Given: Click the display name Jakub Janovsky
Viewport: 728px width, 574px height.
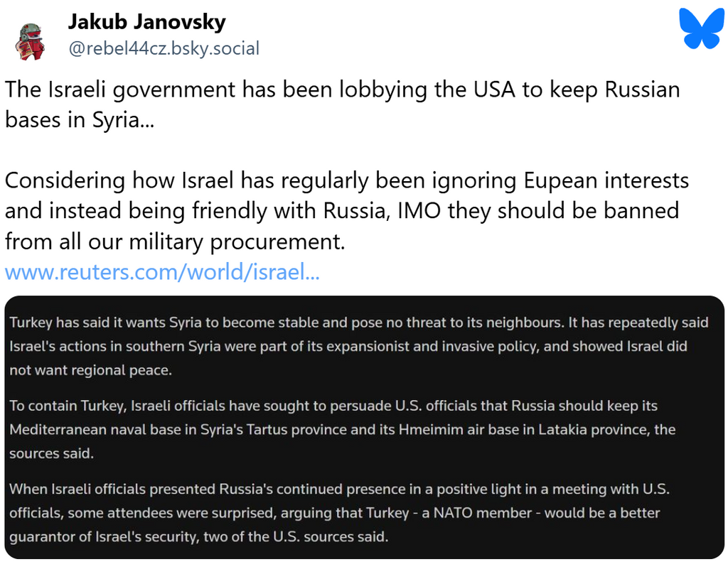Looking at the screenshot, I should 146,21.
